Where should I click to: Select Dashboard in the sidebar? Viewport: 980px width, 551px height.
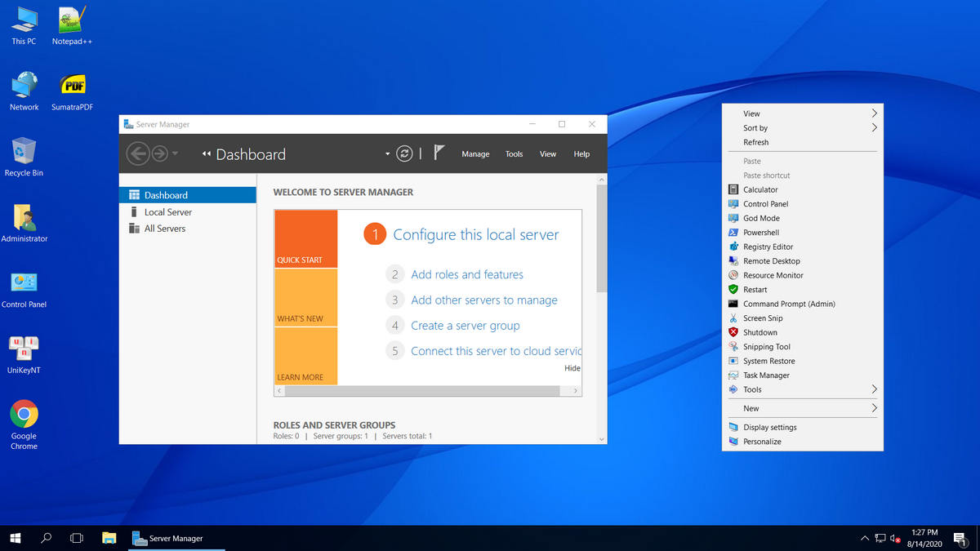tap(188, 195)
